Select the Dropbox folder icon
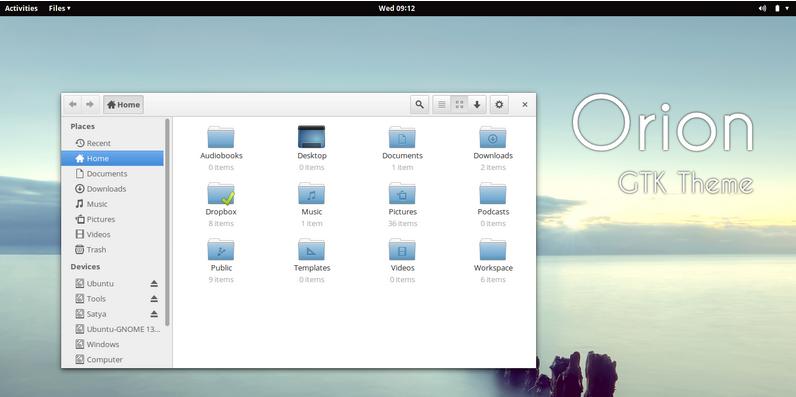The height and width of the screenshot is (397, 796). click(221, 193)
